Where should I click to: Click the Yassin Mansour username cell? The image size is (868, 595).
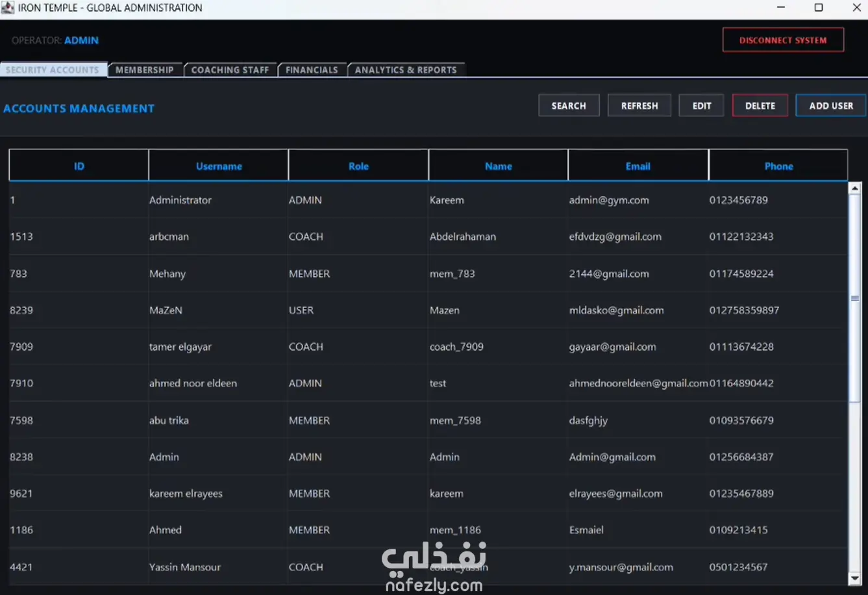218,567
